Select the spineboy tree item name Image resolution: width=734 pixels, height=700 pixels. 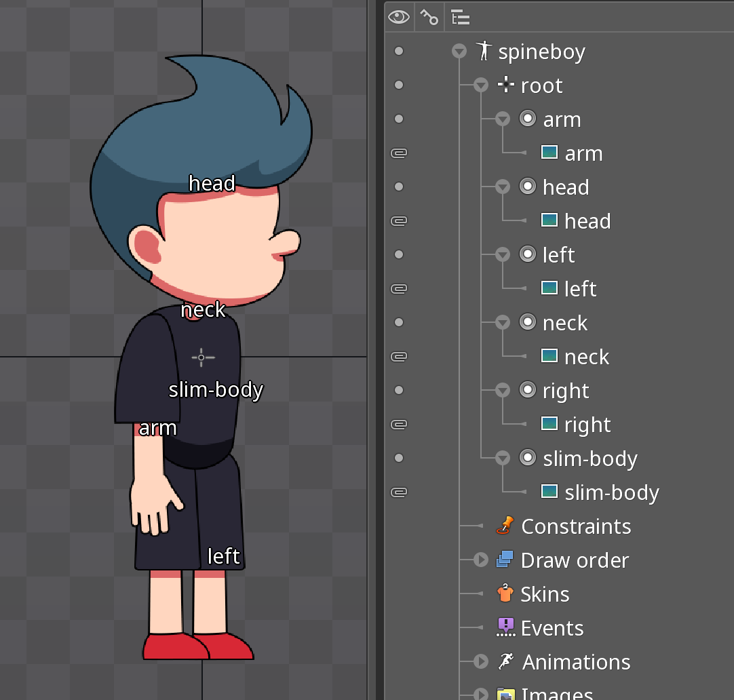tap(541, 52)
